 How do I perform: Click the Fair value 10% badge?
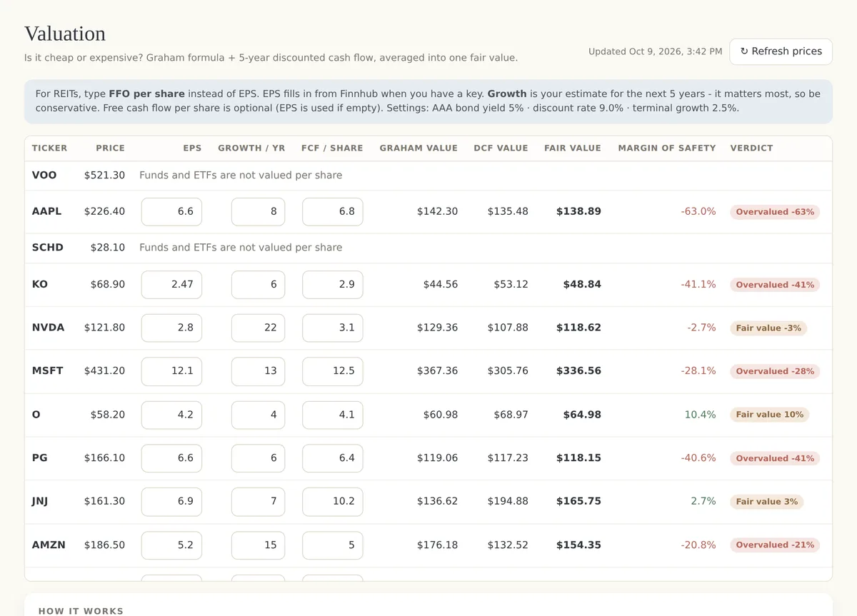(769, 415)
